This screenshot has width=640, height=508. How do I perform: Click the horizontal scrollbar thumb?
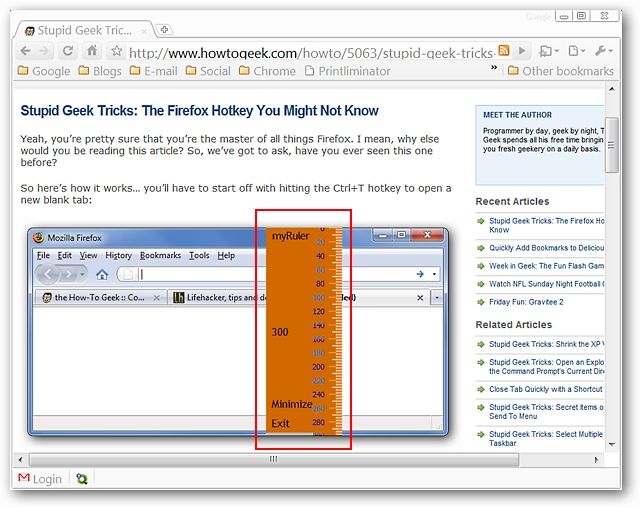[273, 459]
